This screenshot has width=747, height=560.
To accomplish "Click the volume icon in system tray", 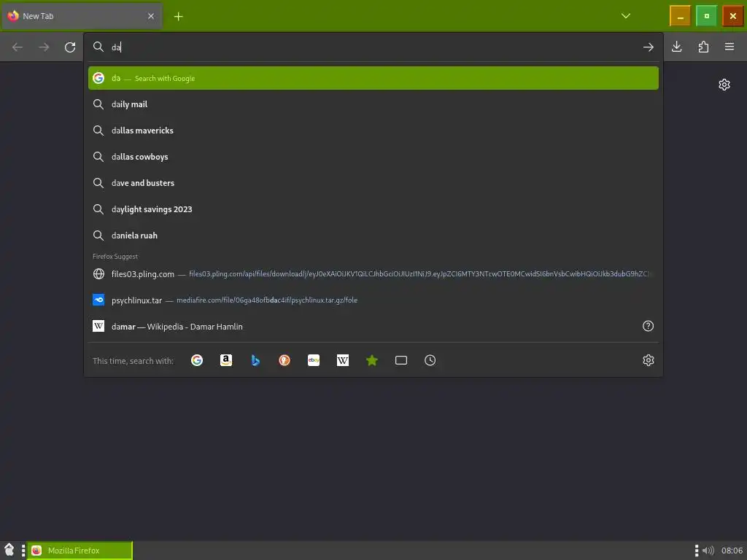I will coord(708,551).
